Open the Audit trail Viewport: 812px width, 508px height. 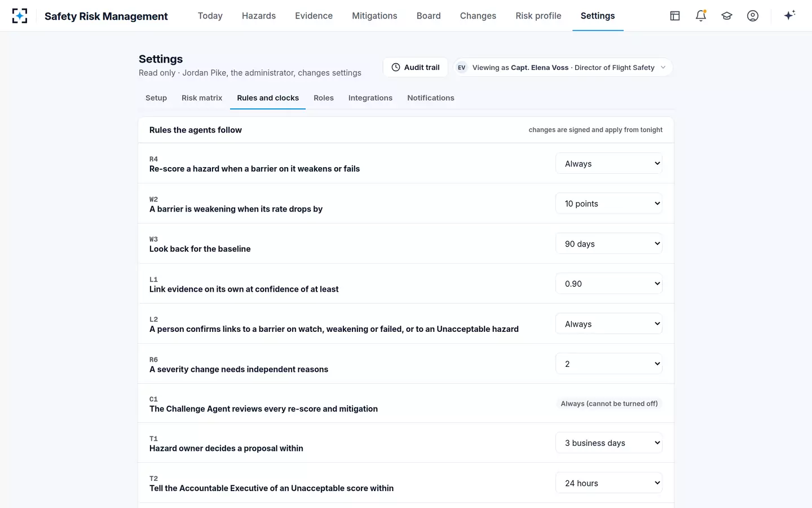[416, 67]
